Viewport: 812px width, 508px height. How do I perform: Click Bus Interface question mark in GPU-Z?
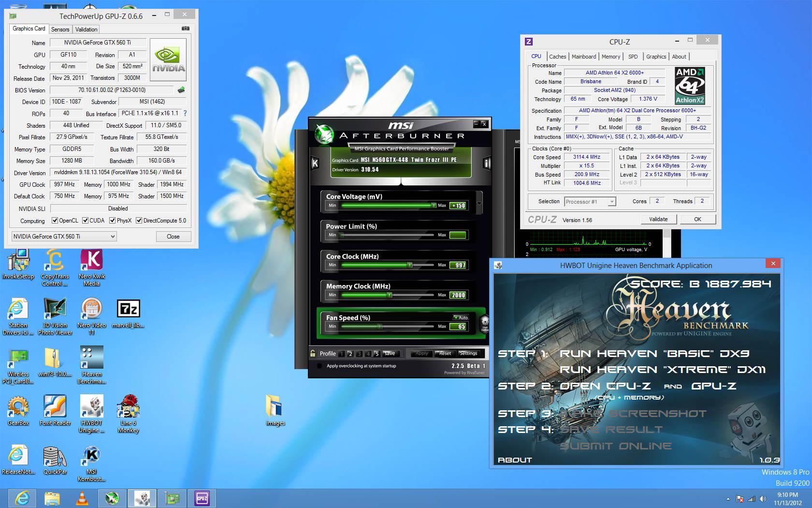click(x=185, y=113)
